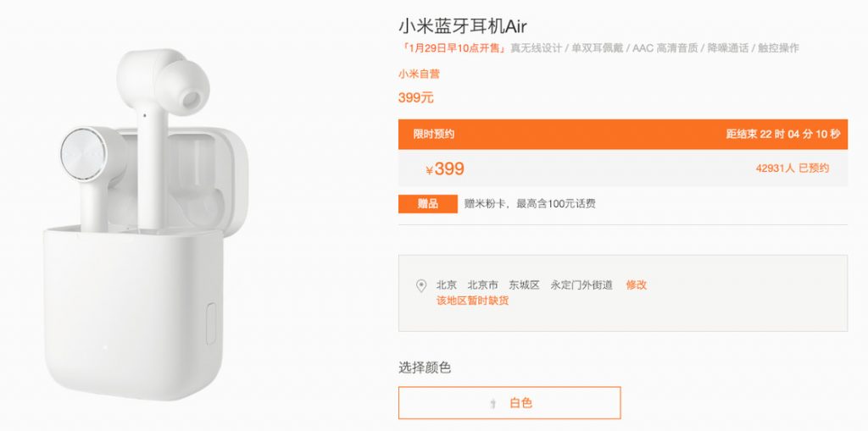Click the ¥399 reservation price
Screen dimensions: 868x431
pos(445,169)
